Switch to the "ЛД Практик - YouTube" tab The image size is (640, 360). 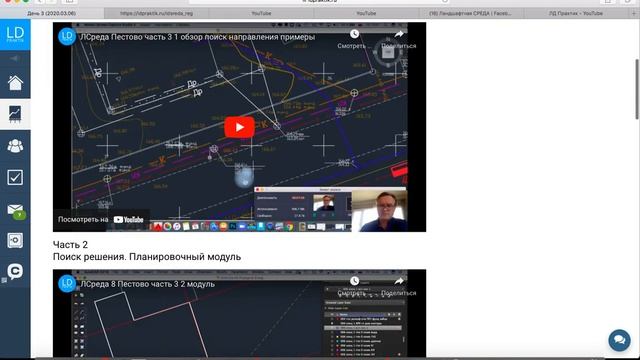pos(576,13)
